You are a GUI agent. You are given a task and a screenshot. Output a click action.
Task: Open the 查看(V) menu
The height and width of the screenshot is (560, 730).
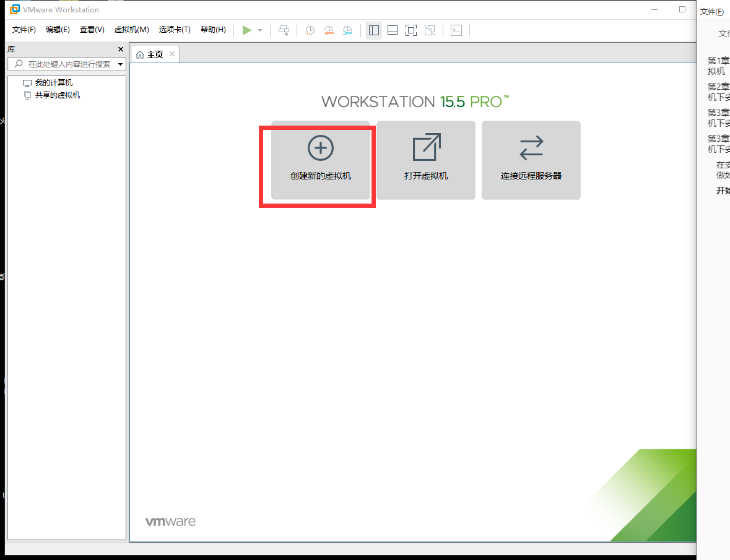pos(92,30)
